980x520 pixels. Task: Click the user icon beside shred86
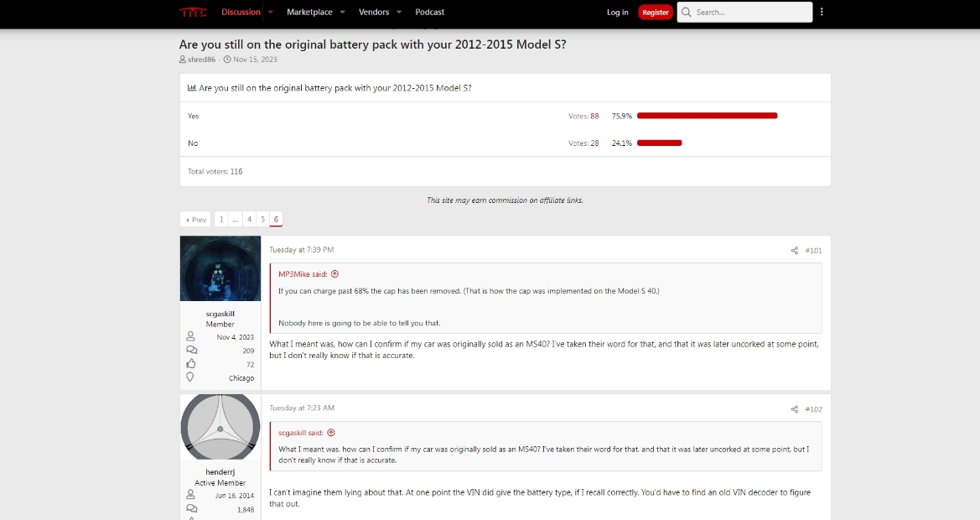pos(183,60)
